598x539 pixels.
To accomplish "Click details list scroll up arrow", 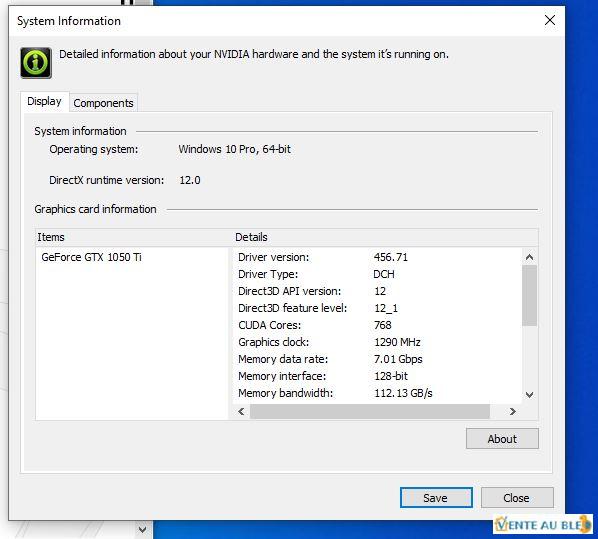I will click(529, 257).
